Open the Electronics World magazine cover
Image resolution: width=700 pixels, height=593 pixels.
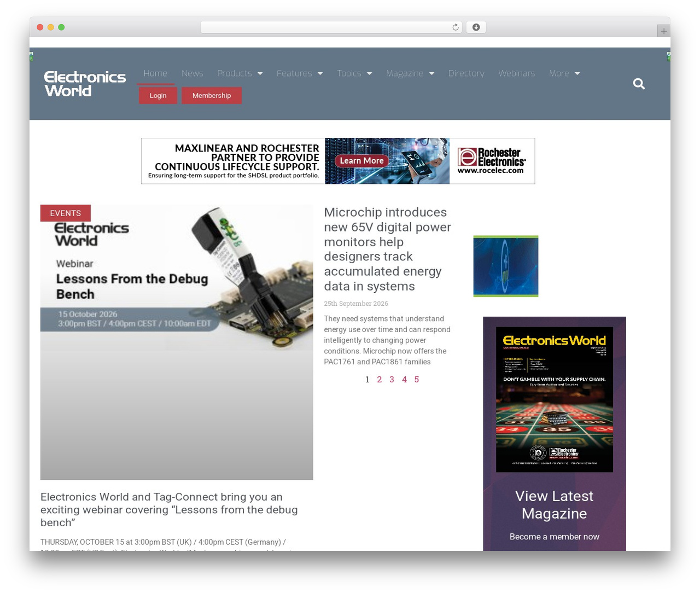[555, 399]
